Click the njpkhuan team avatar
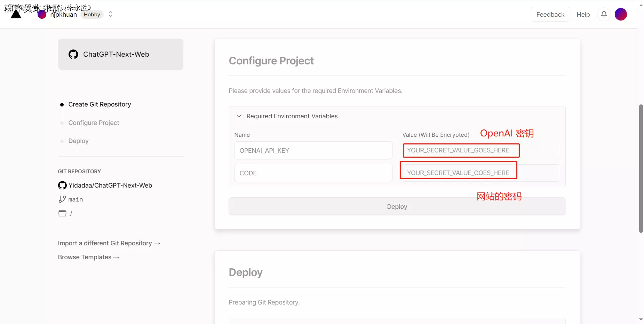 42,15
